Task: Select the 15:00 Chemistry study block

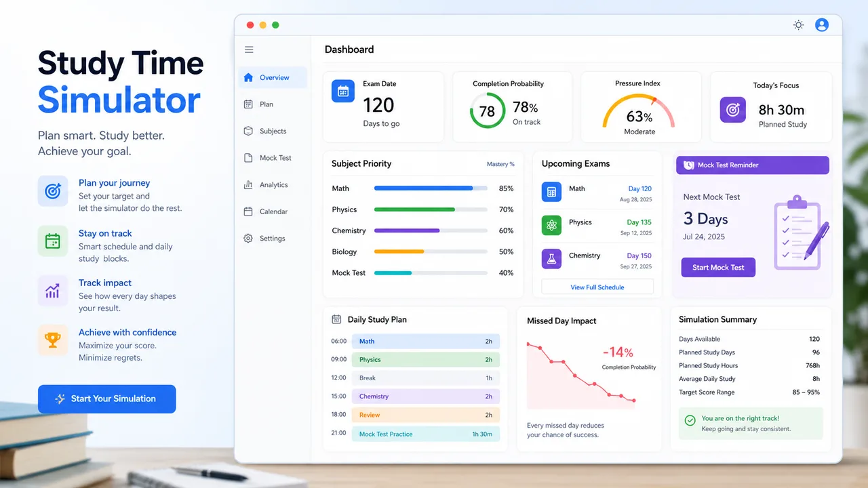Action: click(426, 396)
